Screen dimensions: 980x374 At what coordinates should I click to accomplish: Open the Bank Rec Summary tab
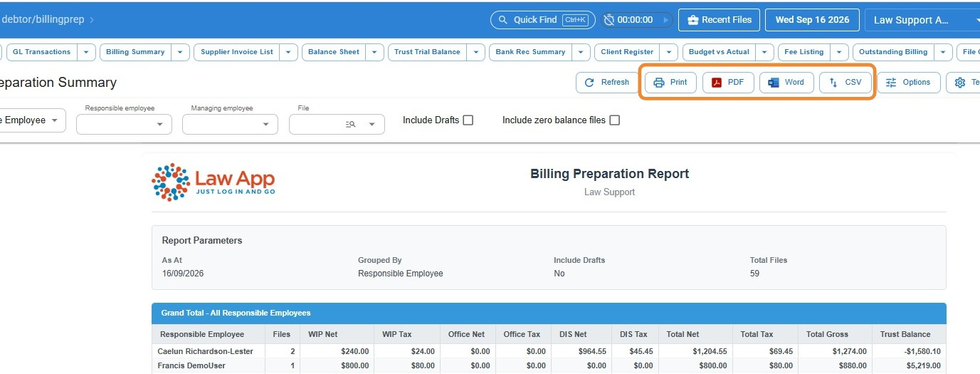tap(530, 52)
